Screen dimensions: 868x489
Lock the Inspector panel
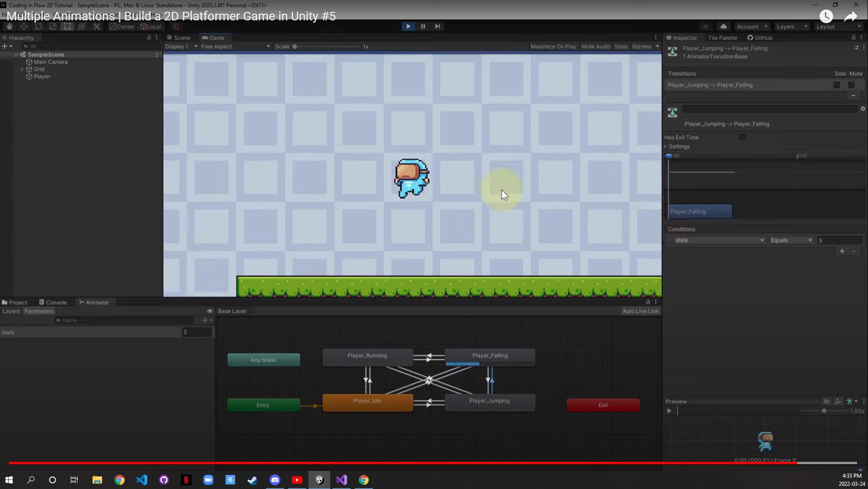pyautogui.click(x=854, y=38)
